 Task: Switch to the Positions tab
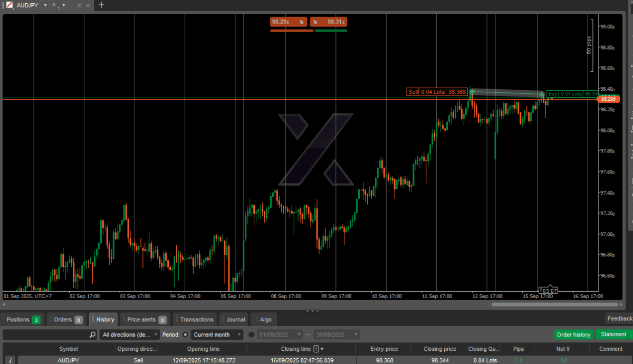[x=22, y=319]
